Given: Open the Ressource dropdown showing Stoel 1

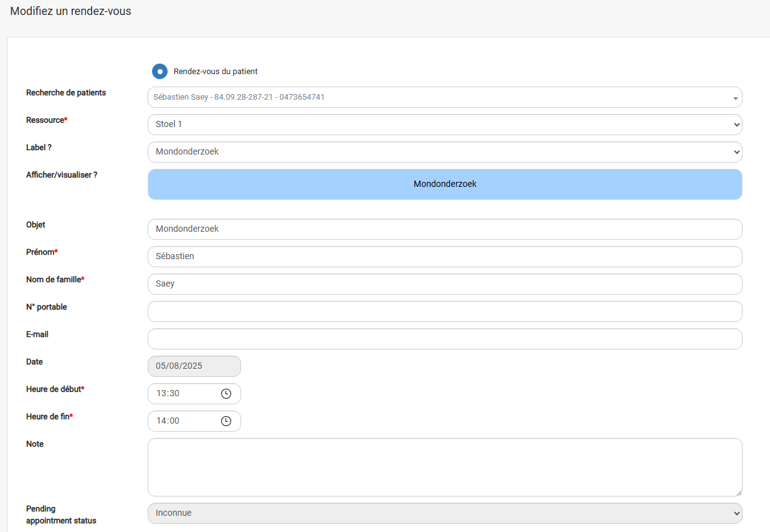Looking at the screenshot, I should tap(444, 125).
